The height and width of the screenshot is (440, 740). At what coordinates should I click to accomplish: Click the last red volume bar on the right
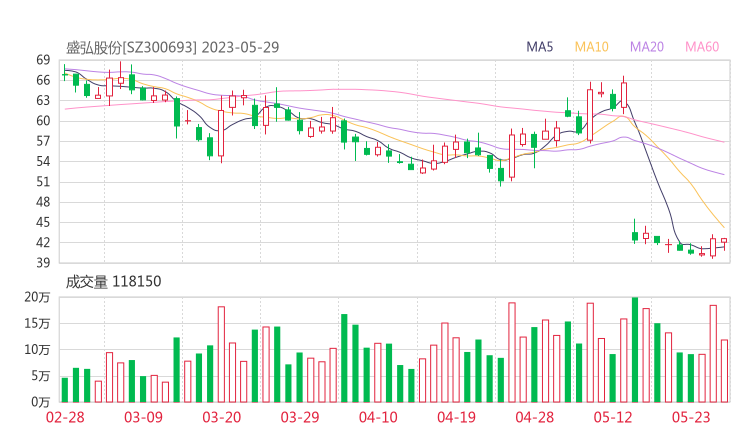[x=724, y=371]
